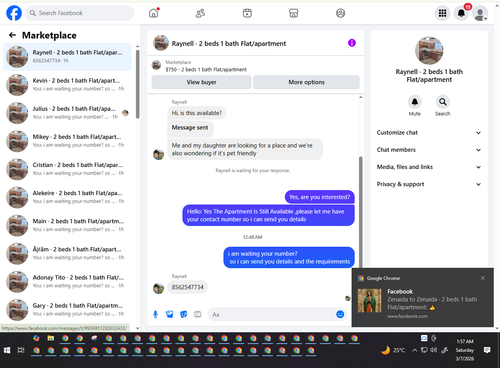
Task: Close the Google Chrome notification popup
Action: coord(483,278)
